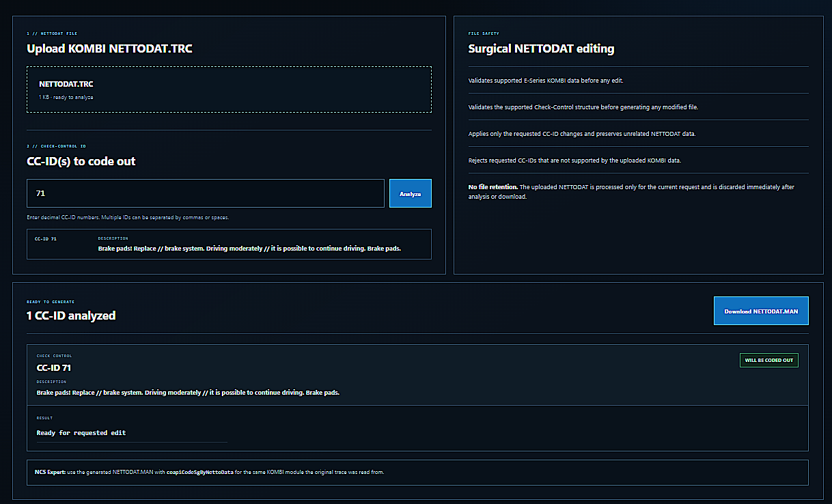This screenshot has width=832, height=504.
Task: Select the brake pads description in results card
Action: pyautogui.click(x=188, y=393)
